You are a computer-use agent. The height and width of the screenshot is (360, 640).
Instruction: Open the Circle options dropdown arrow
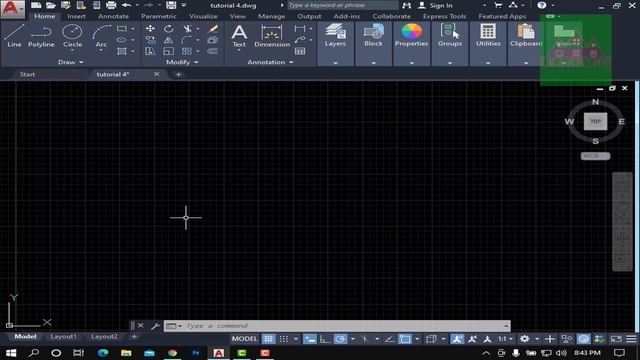coord(72,51)
